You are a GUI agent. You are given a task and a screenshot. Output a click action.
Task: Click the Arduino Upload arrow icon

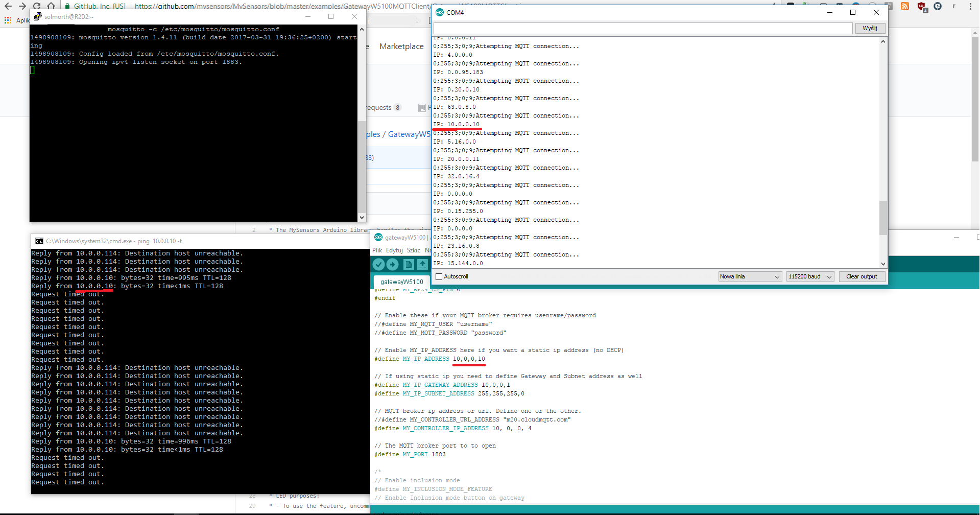392,264
